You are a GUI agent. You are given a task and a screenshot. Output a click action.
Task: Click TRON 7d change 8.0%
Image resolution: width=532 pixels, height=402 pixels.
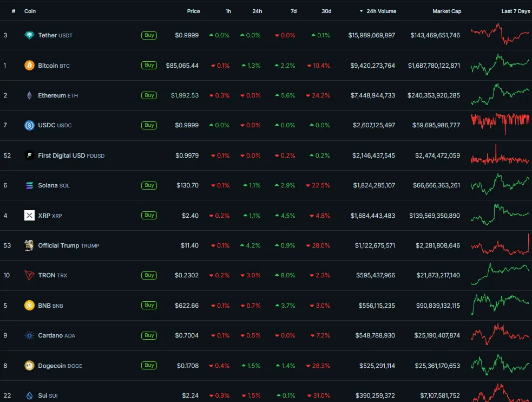pyautogui.click(x=285, y=275)
